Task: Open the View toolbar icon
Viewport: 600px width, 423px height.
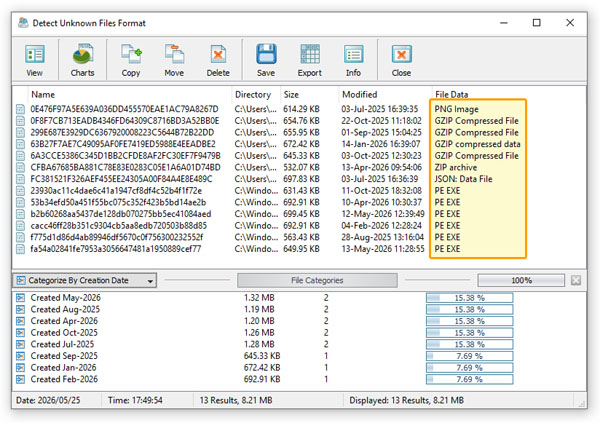Action: point(34,54)
